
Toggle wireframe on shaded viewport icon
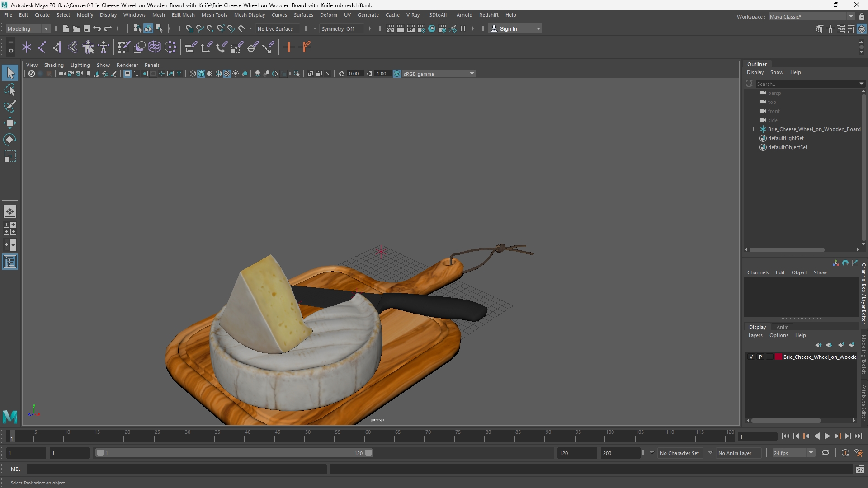(218, 74)
